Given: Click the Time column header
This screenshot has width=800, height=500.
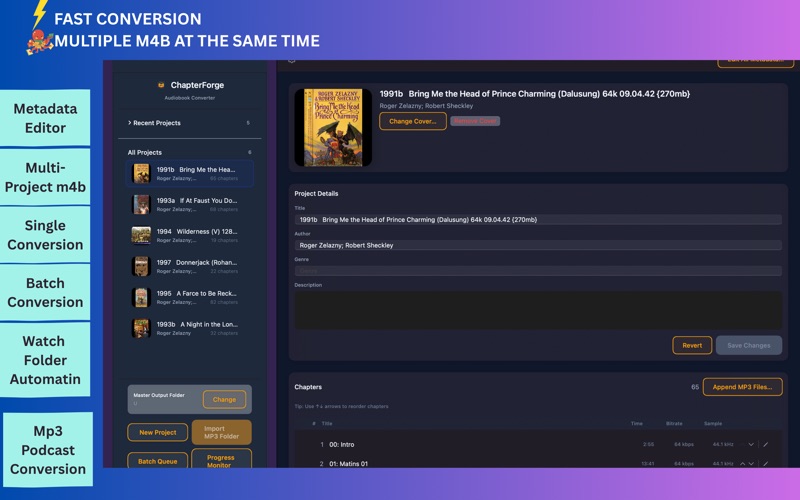Looking at the screenshot, I should tap(636, 423).
